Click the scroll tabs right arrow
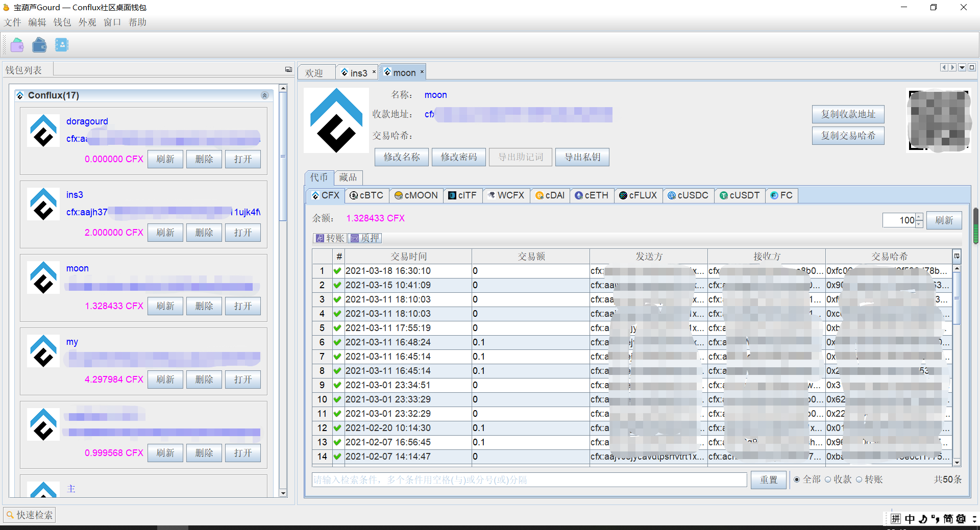Viewport: 980px width, 530px height. pyautogui.click(x=952, y=67)
